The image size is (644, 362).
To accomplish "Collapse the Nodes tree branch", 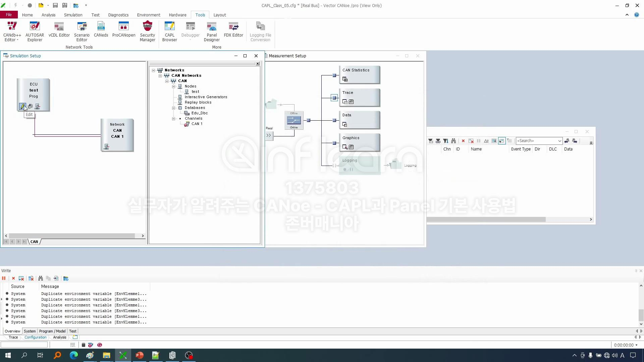I will tap(174, 86).
